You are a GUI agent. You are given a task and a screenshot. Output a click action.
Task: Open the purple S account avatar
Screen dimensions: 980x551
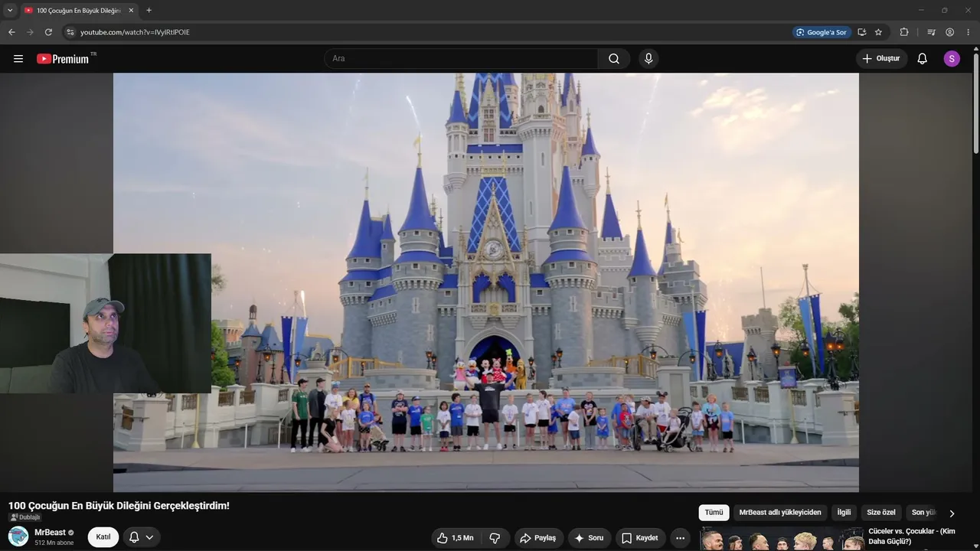coord(952,59)
